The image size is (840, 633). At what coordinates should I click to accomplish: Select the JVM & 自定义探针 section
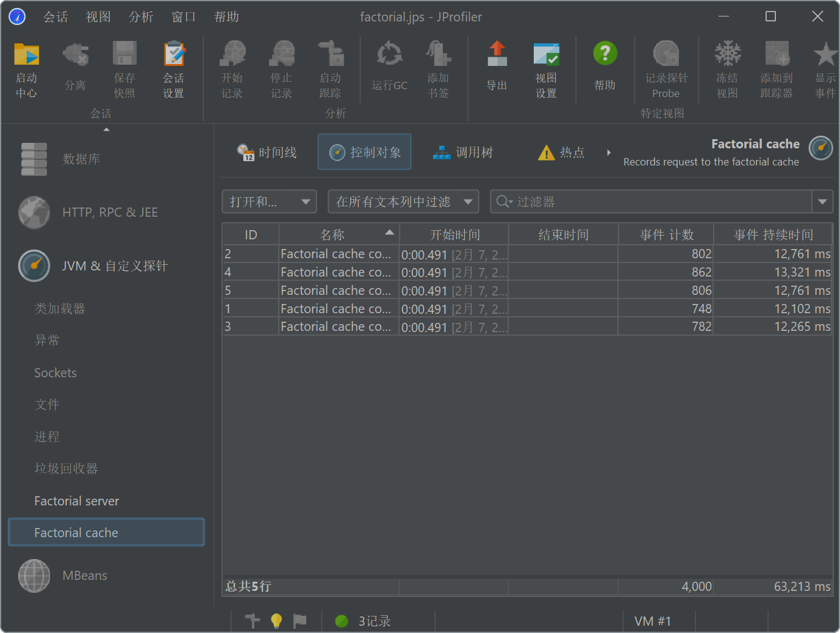93,266
